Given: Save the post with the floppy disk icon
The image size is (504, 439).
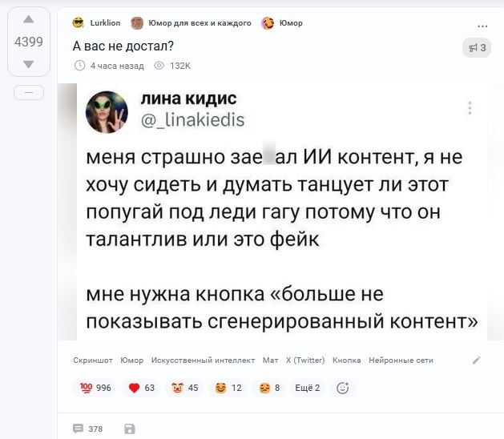Looking at the screenshot, I should tap(130, 429).
